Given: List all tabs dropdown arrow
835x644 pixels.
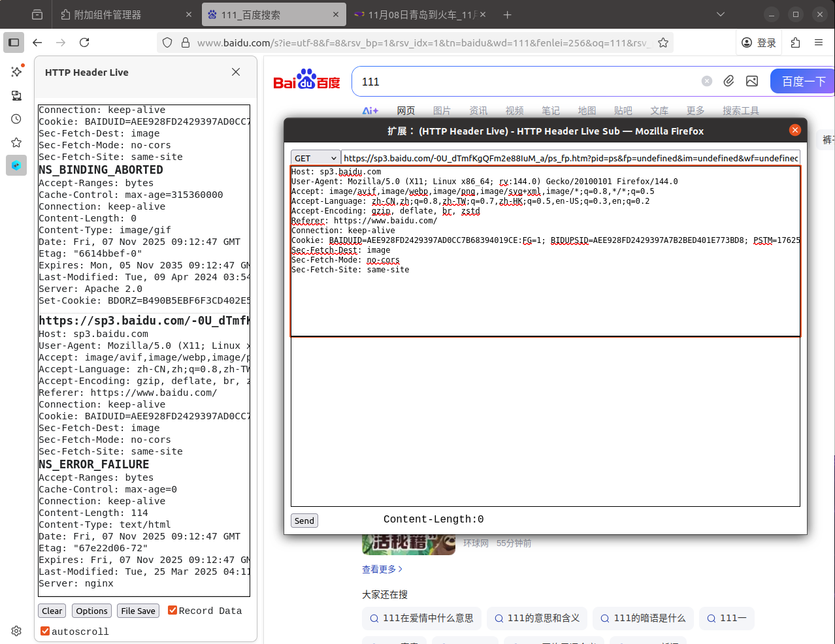Looking at the screenshot, I should 721,14.
